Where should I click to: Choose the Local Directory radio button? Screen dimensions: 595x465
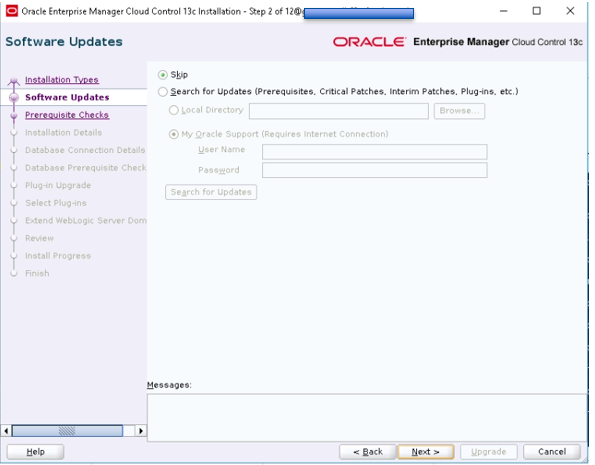pos(173,110)
